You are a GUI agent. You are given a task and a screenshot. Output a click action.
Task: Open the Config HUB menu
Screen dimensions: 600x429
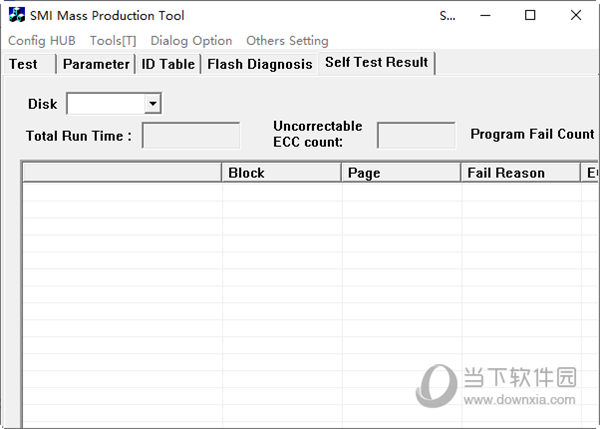[x=42, y=41]
